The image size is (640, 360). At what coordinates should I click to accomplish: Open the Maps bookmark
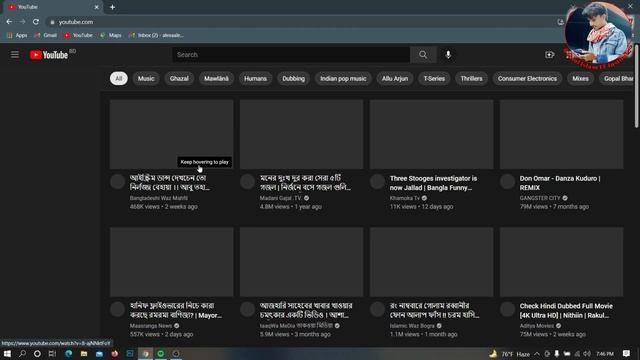click(111, 36)
